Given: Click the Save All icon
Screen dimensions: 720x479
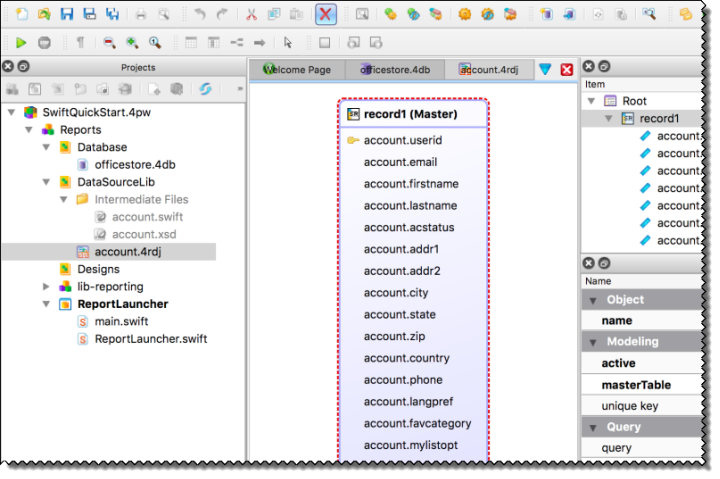Looking at the screenshot, I should [112, 14].
